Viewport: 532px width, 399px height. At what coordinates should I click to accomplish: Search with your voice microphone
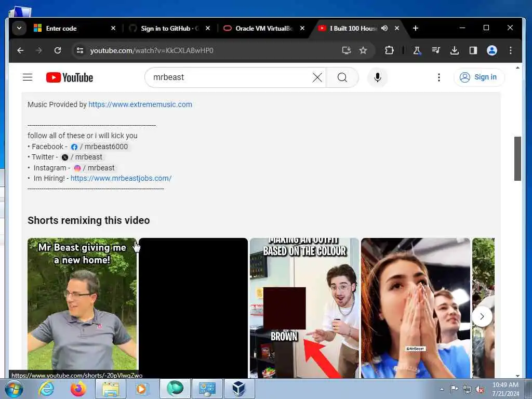378,77
